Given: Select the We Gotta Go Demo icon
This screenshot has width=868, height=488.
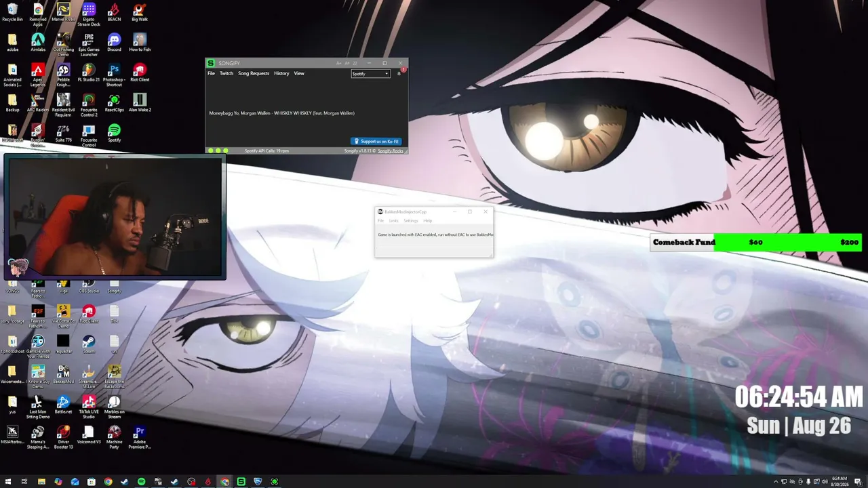Looking at the screenshot, I should coord(63,316).
